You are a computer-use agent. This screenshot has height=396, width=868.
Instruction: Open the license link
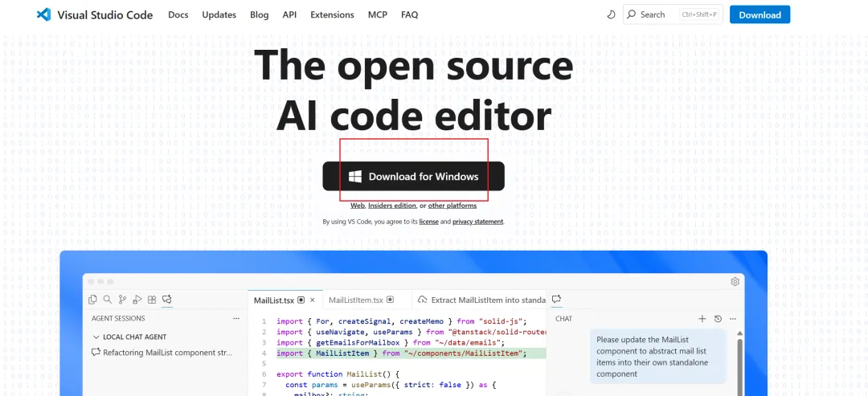(x=429, y=222)
